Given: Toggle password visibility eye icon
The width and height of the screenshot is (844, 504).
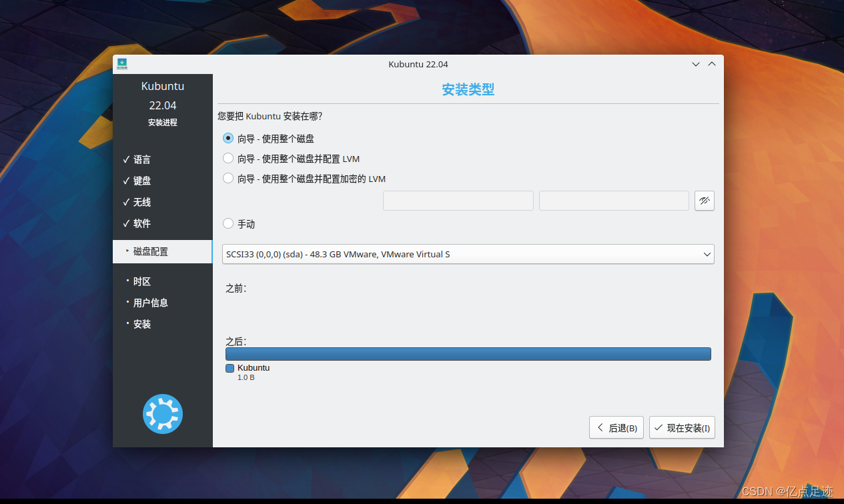Looking at the screenshot, I should [x=704, y=201].
